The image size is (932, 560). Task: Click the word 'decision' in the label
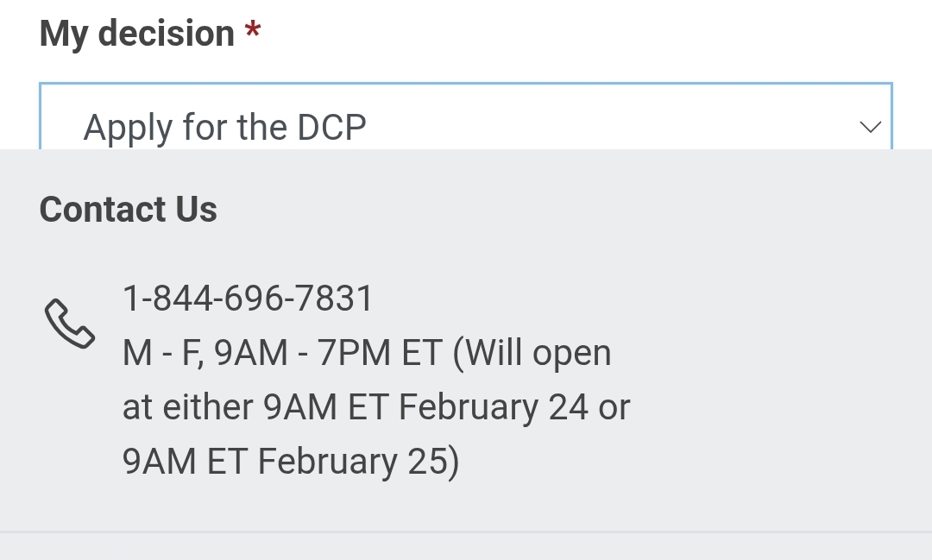tap(167, 34)
